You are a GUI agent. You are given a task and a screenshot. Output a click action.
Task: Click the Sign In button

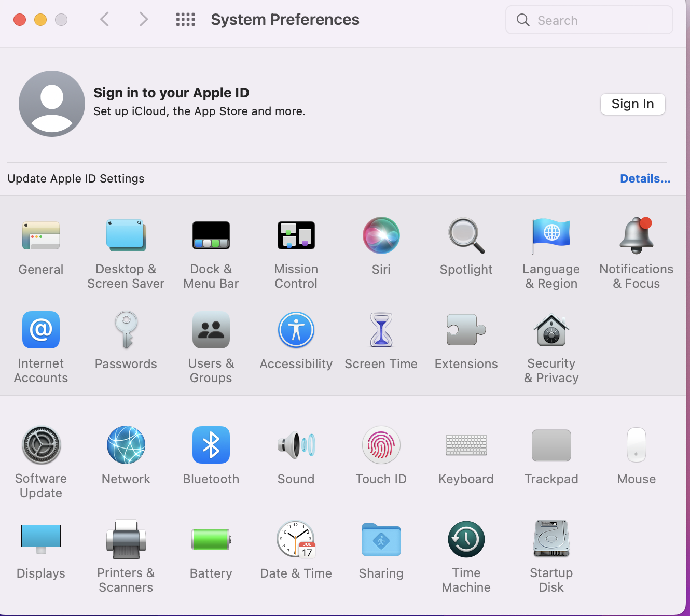[x=632, y=104]
